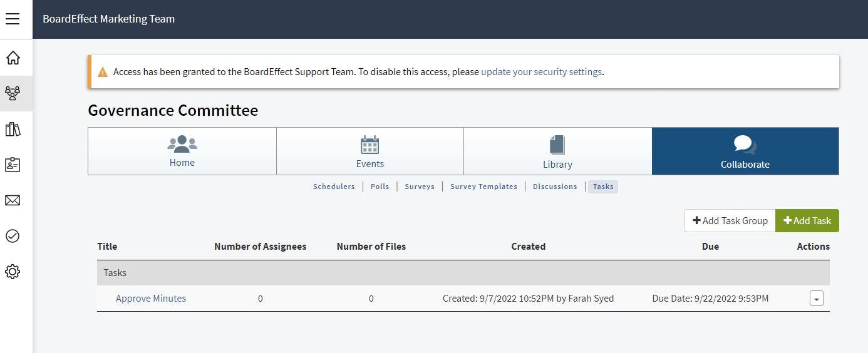Open the Approve Minutes task
868x353 pixels.
tap(151, 299)
